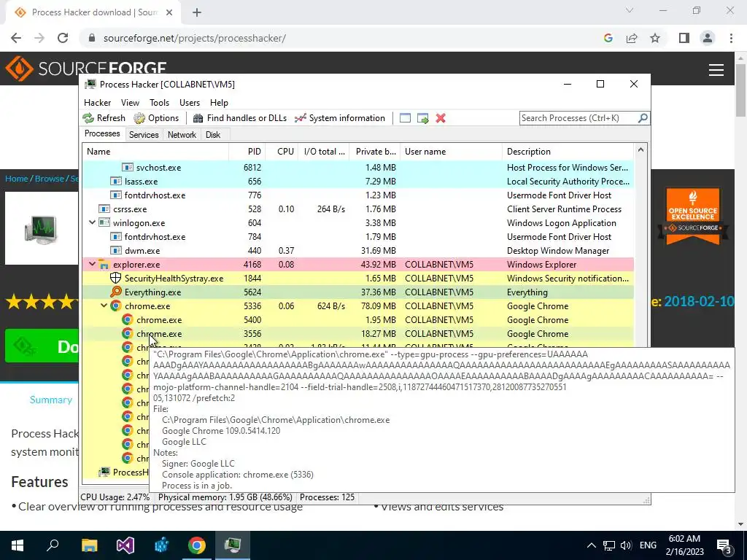The height and width of the screenshot is (560, 747).
Task: Collapse the parent chrome.exe tree node
Action: click(104, 306)
